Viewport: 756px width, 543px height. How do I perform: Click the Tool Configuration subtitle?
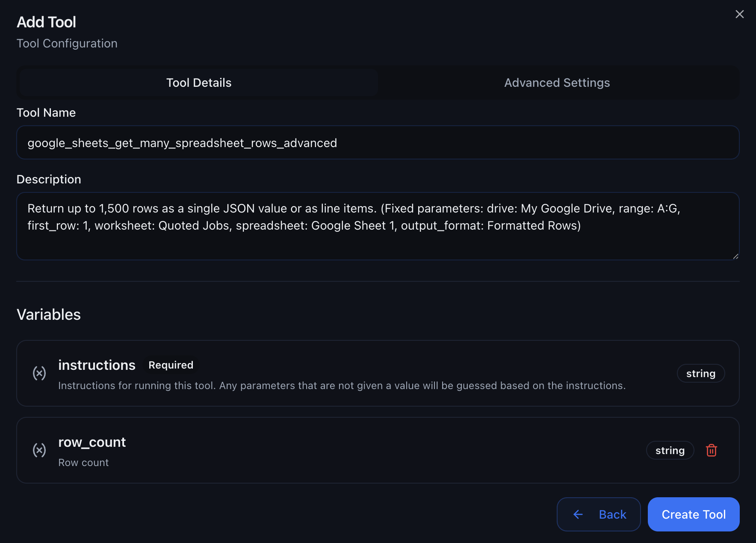click(x=67, y=44)
